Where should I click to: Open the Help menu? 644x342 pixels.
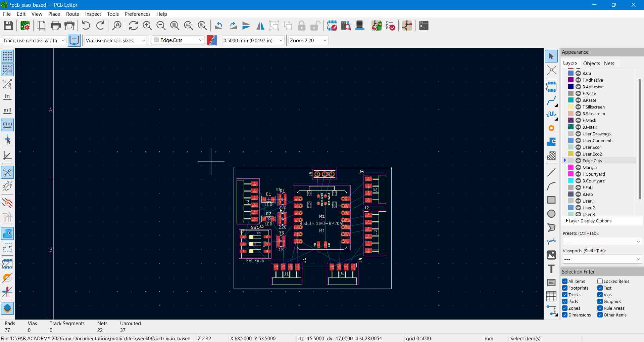click(161, 14)
